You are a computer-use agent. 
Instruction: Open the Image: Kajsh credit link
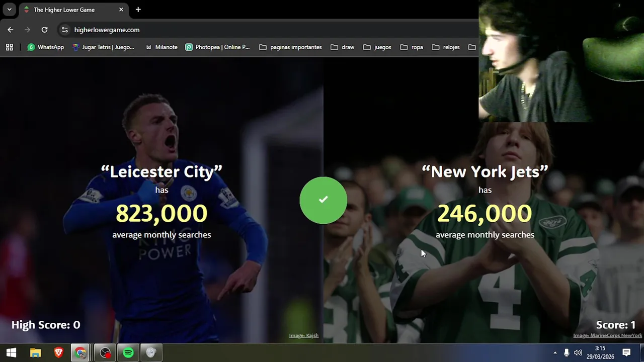pos(304,335)
